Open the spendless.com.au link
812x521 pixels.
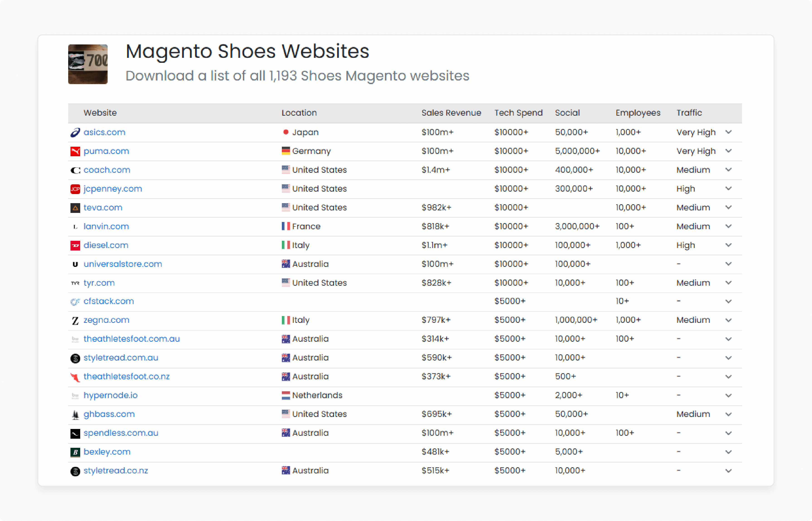pyautogui.click(x=121, y=433)
